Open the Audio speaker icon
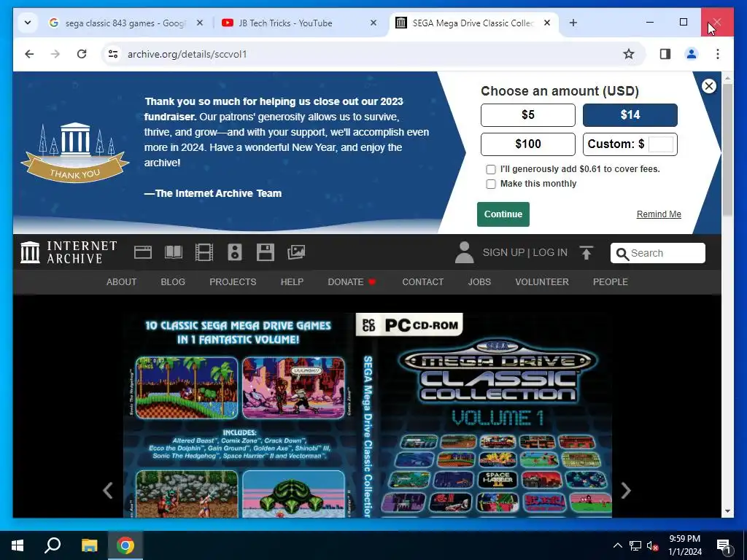 234,252
